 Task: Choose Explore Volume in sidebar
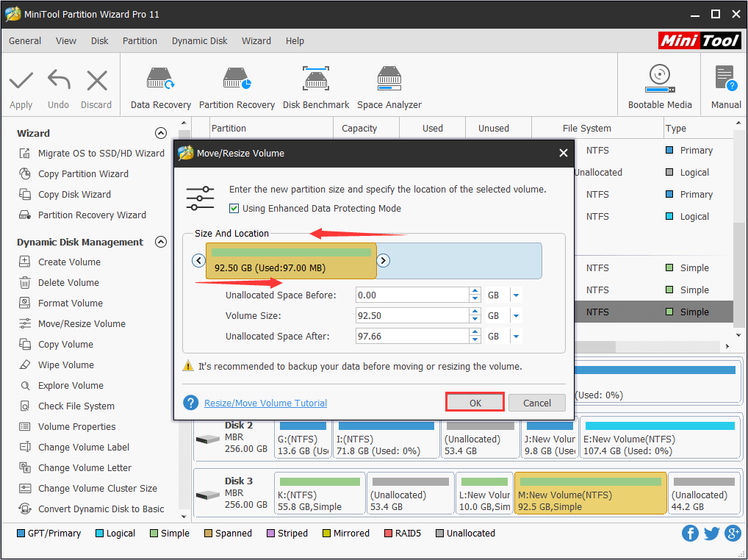tap(61, 385)
